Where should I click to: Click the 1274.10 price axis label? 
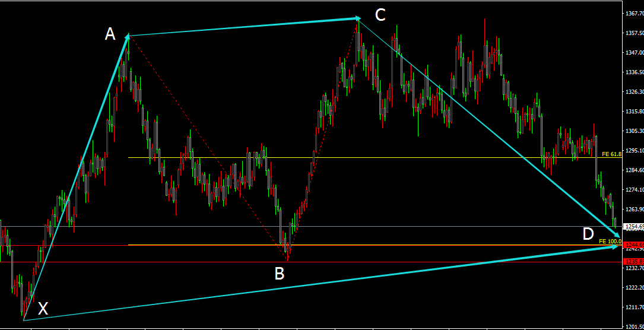point(635,189)
